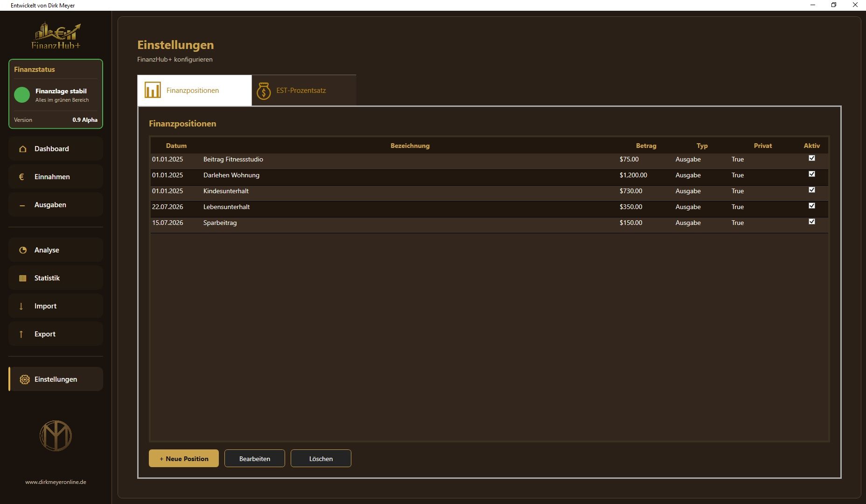Click the Einstellungen gear icon
866x504 pixels.
(25, 379)
